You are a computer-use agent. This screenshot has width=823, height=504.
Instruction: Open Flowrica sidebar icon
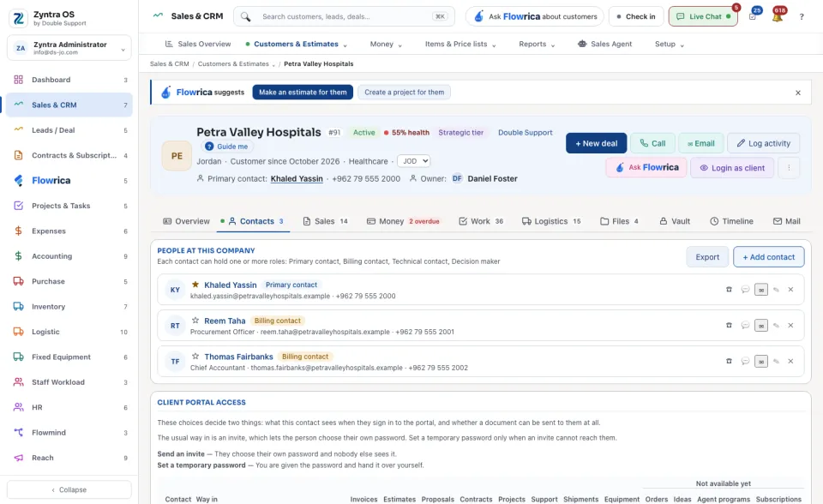pos(18,181)
